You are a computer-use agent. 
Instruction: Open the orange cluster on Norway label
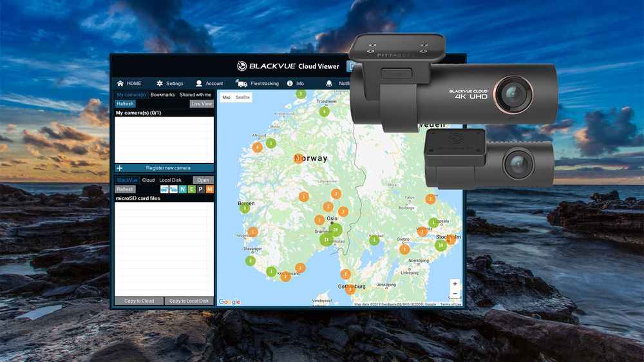point(299,158)
